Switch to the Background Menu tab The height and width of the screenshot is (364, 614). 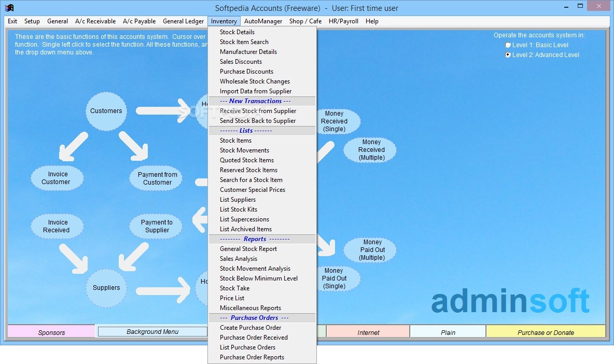tap(152, 331)
